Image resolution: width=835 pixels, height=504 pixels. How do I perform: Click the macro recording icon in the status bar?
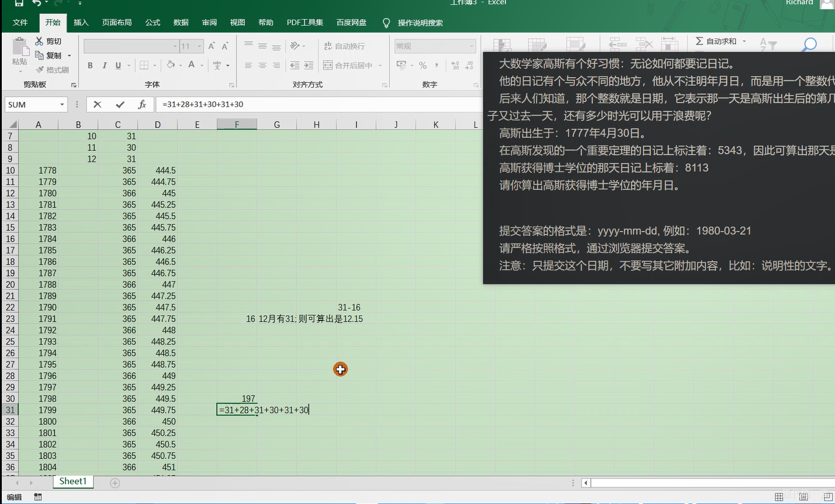point(38,497)
